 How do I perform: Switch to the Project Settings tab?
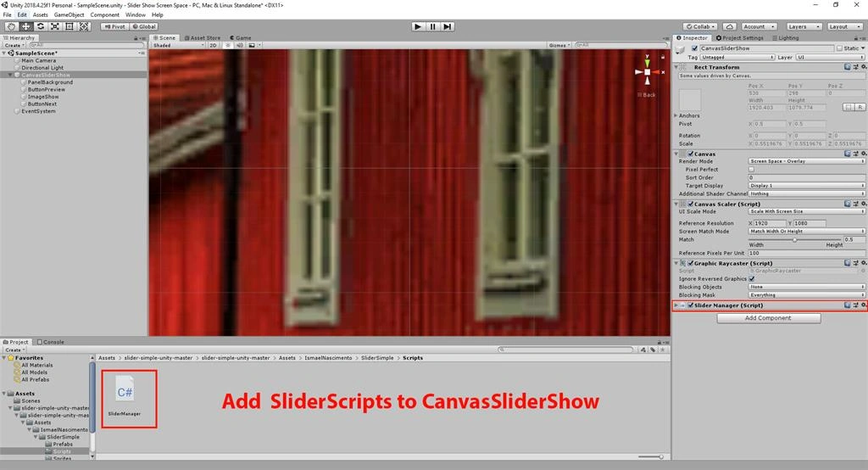tap(739, 37)
